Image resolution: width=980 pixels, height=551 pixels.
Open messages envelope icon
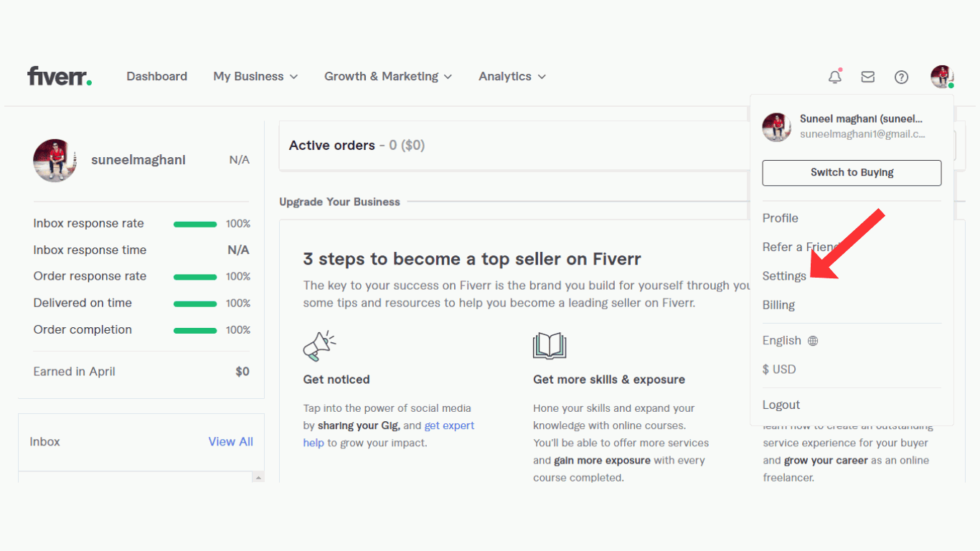pyautogui.click(x=868, y=77)
